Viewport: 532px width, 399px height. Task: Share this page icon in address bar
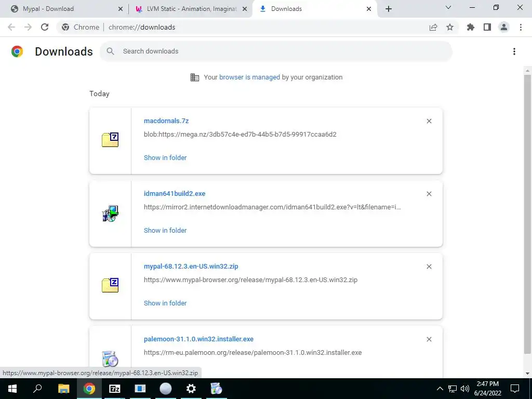433,27
